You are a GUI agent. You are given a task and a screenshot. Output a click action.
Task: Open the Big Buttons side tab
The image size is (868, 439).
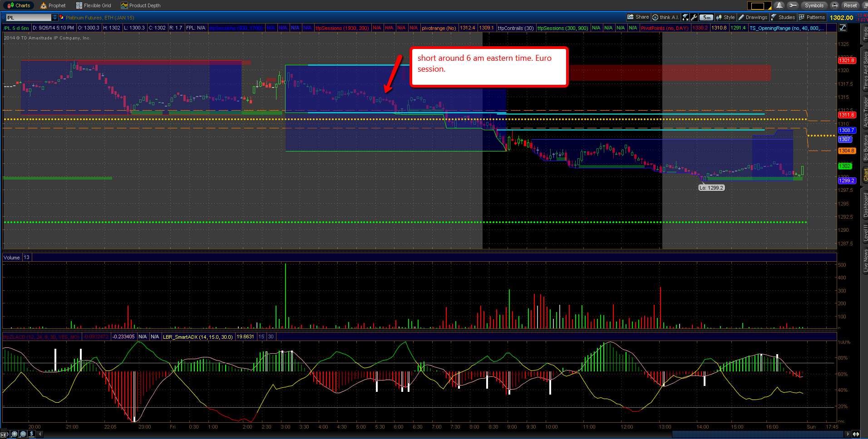(x=865, y=148)
